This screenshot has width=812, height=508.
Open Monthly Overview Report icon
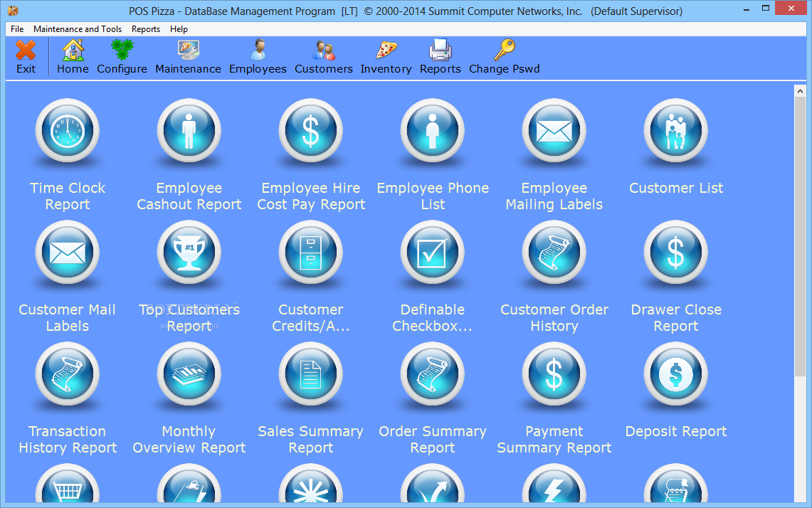189,374
